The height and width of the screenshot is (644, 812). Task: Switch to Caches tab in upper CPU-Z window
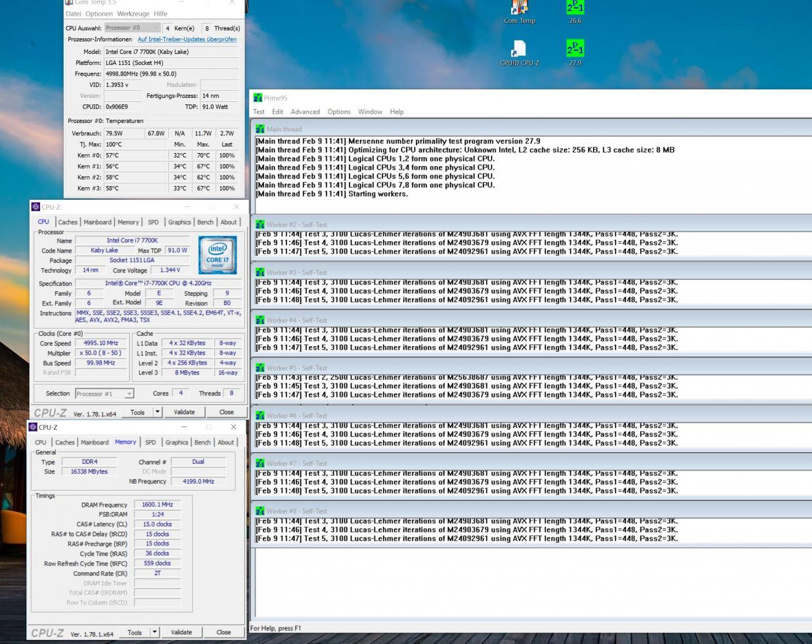click(x=68, y=222)
